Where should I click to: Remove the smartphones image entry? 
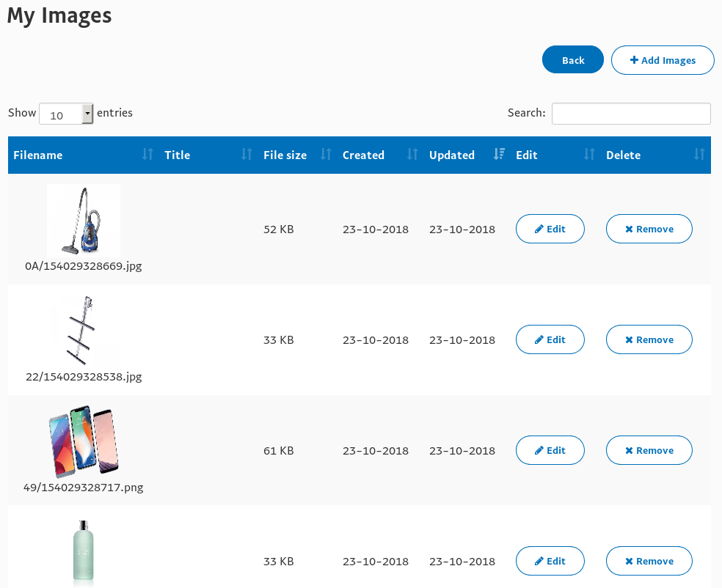point(649,450)
